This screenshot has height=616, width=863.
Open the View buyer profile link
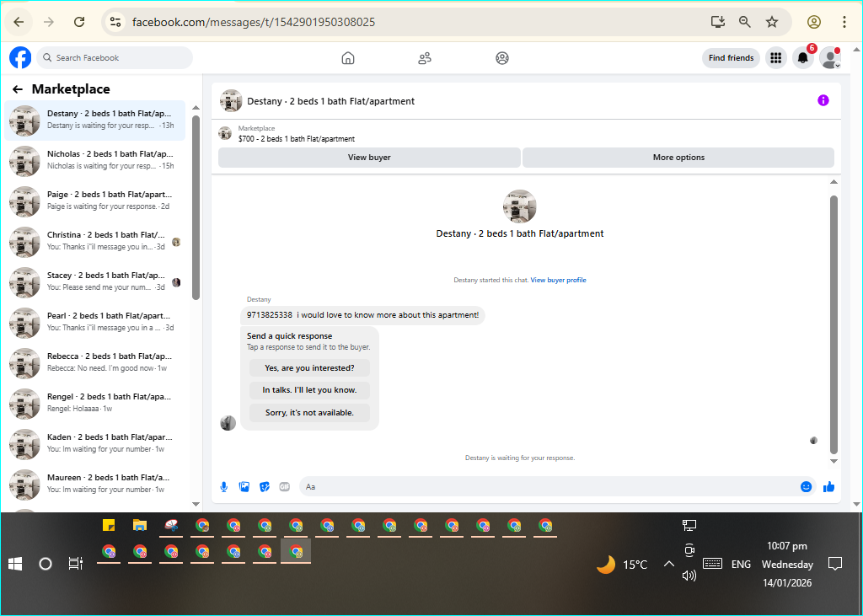pos(558,280)
